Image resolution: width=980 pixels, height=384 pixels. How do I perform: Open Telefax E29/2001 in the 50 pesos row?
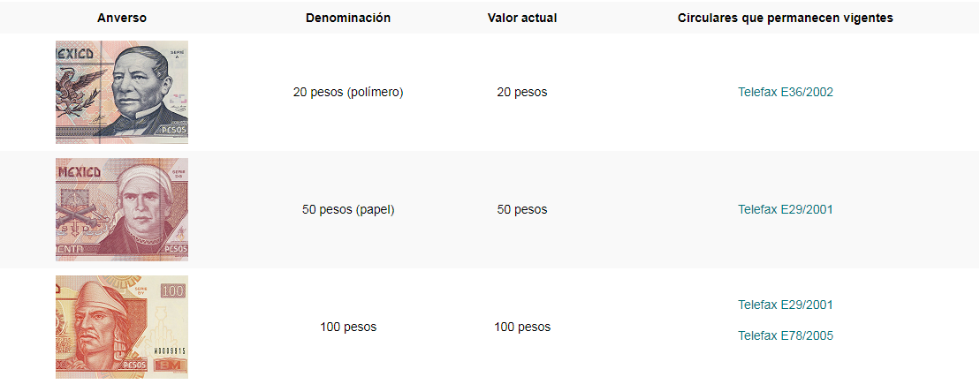click(785, 210)
